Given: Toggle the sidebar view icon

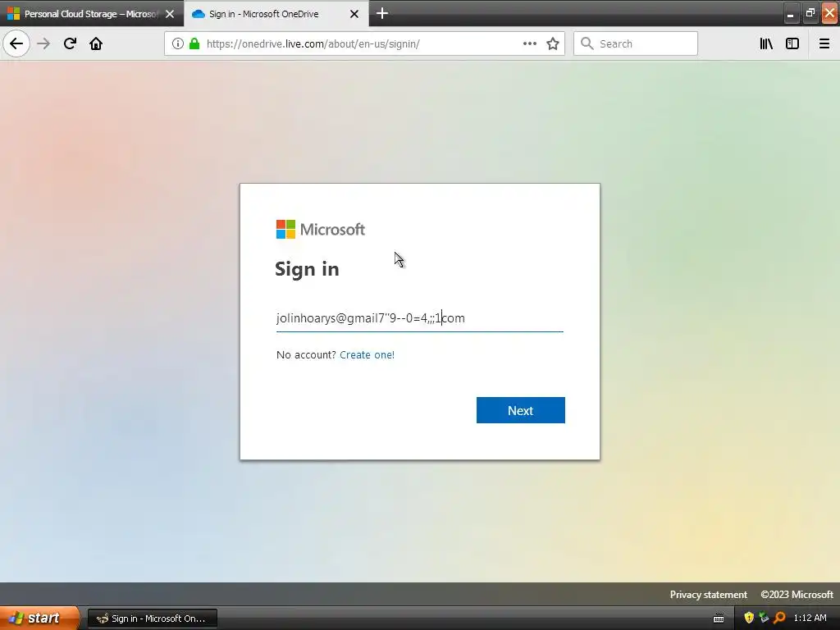Looking at the screenshot, I should coord(792,43).
